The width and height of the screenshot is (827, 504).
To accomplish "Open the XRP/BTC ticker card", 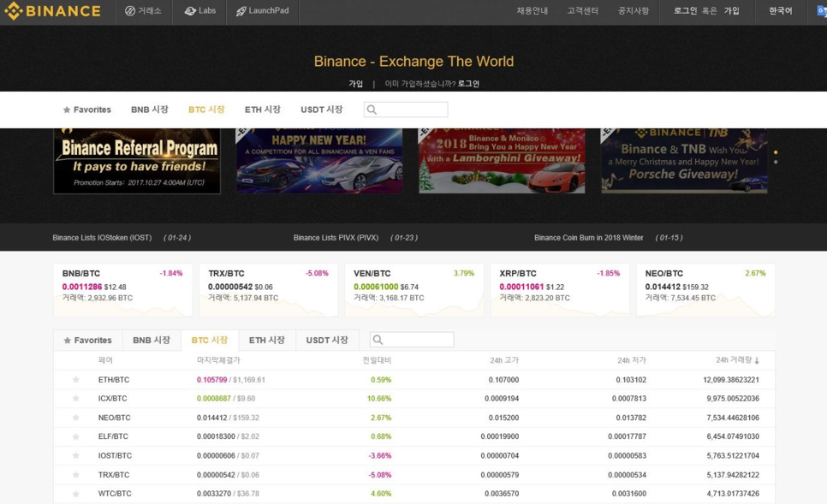I will [560, 290].
